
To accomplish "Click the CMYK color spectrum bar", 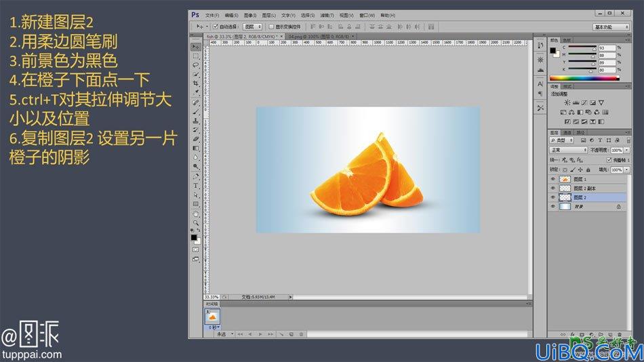I will [x=584, y=78].
